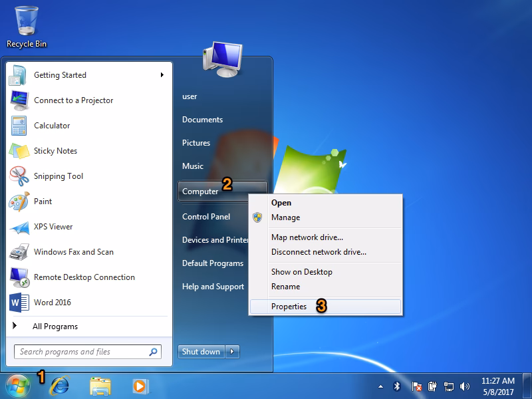Image resolution: width=532 pixels, height=399 pixels.
Task: Click the Shut down button
Action: point(201,352)
